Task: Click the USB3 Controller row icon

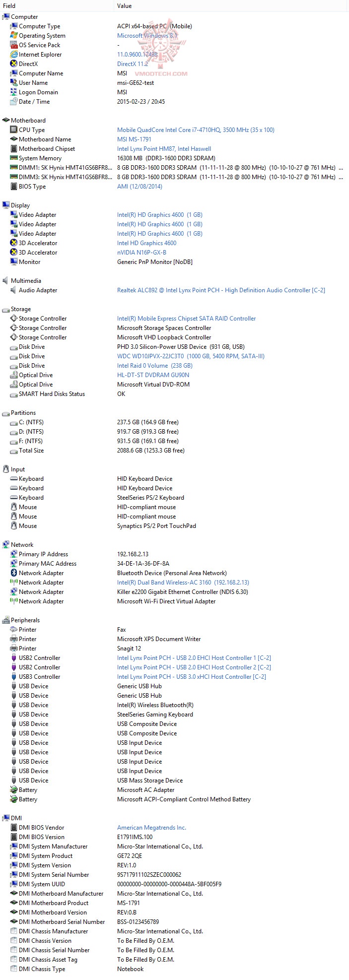Action: tap(14, 677)
